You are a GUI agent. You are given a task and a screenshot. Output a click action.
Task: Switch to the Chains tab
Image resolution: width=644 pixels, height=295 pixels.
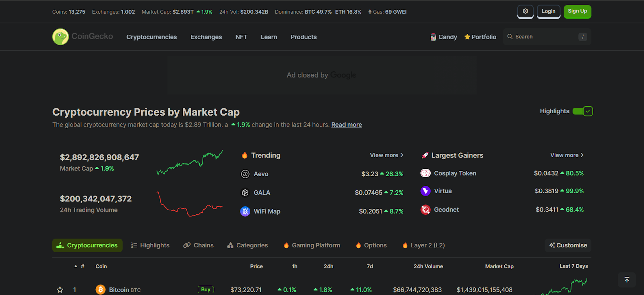198,245
